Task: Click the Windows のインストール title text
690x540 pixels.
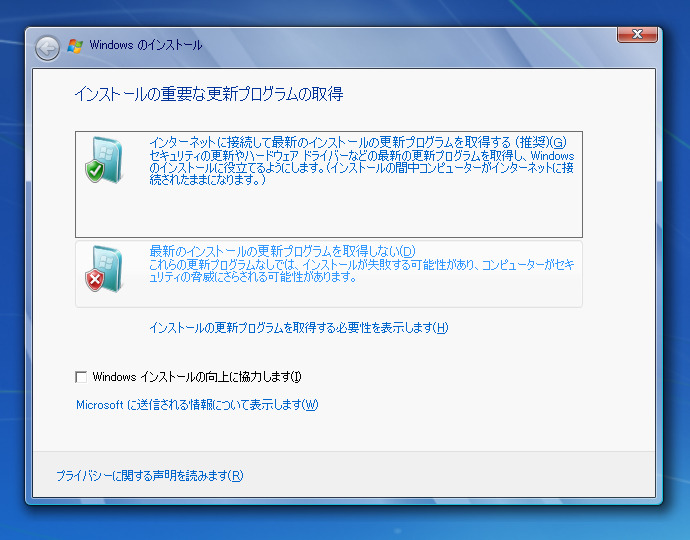Action: coord(146,45)
